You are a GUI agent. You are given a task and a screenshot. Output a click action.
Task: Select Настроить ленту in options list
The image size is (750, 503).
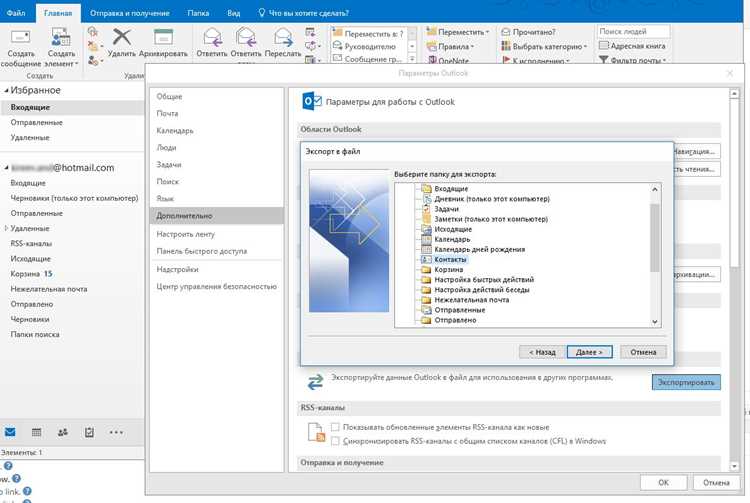tap(216, 234)
